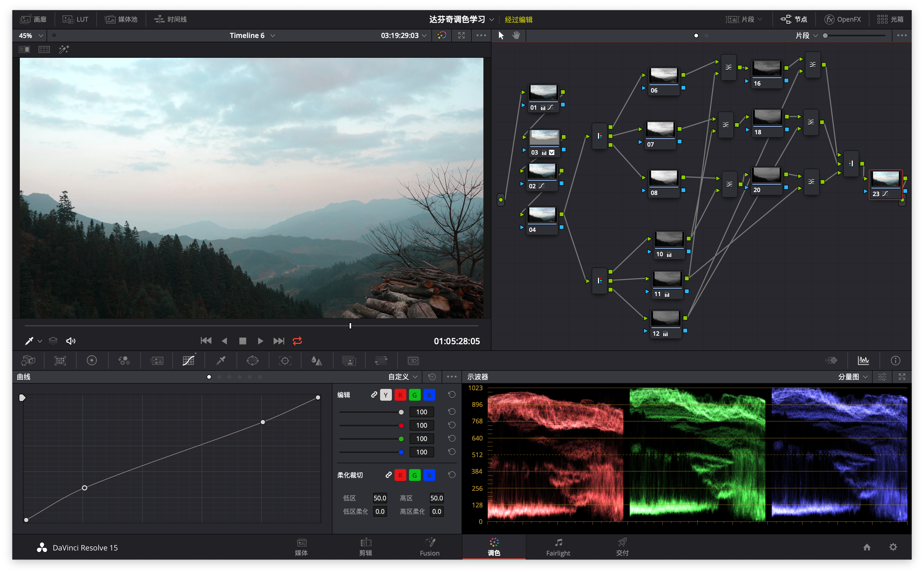Screen dimensions: 924x574
Task: Expand the Timeline 6 dropdown
Action: coord(272,36)
